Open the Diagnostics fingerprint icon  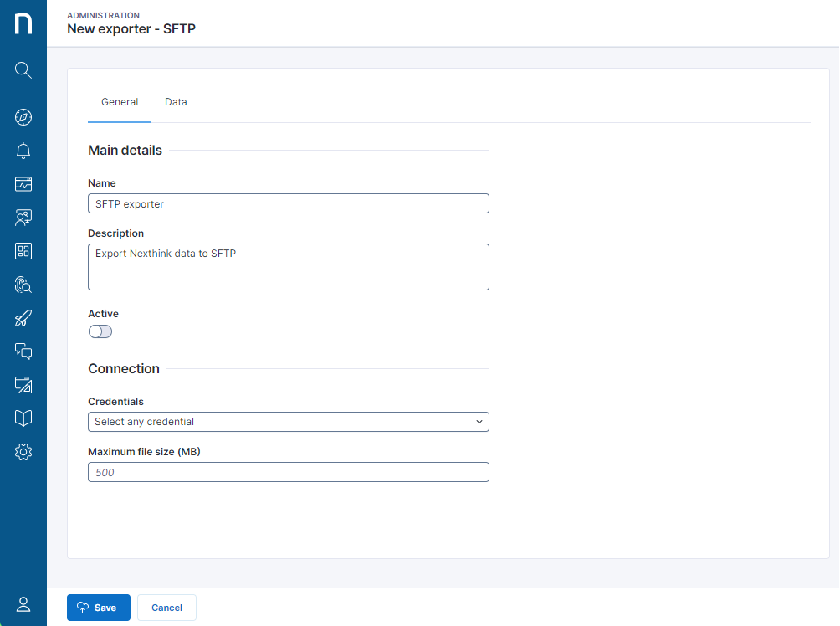pyautogui.click(x=23, y=285)
